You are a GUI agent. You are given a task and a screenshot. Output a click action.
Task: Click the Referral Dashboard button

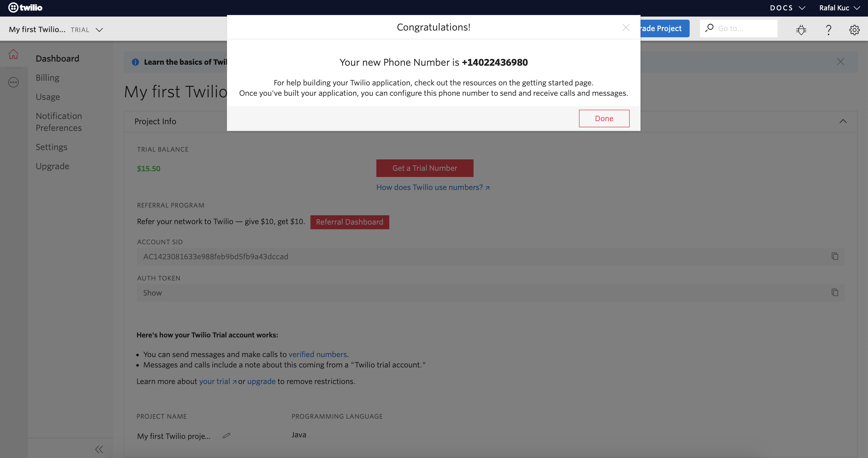[350, 222]
